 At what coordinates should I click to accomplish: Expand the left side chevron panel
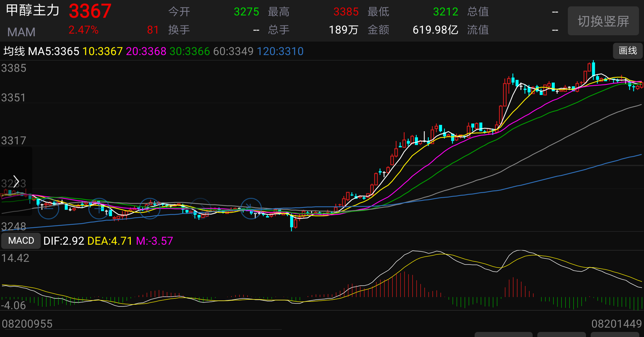pyautogui.click(x=16, y=181)
